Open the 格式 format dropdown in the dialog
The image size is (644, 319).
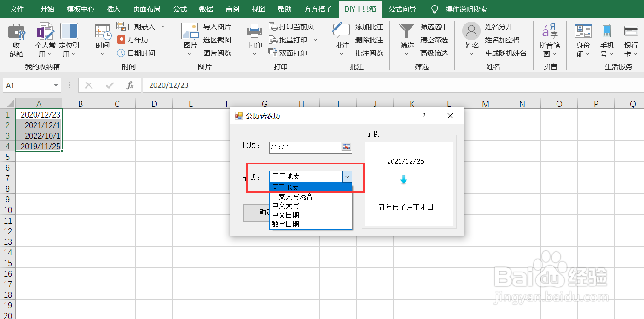pyautogui.click(x=348, y=176)
